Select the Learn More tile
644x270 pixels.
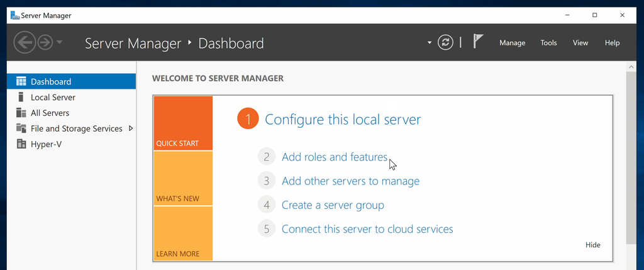[183, 233]
